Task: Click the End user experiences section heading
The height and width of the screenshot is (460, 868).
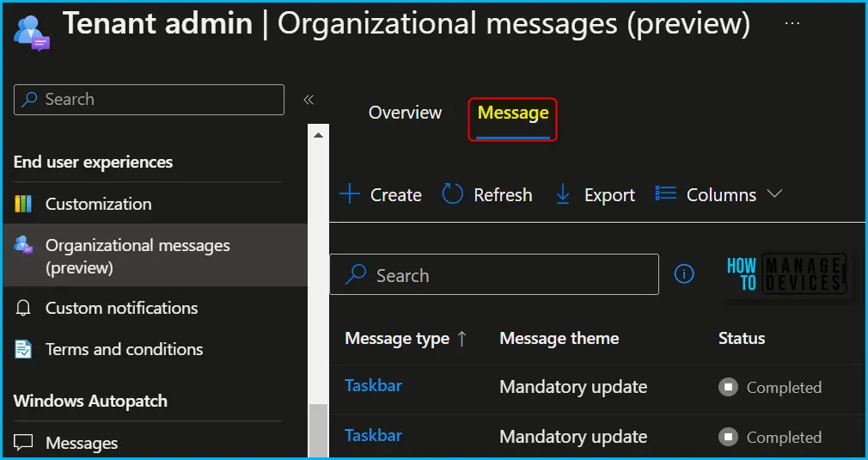Action: (x=93, y=163)
